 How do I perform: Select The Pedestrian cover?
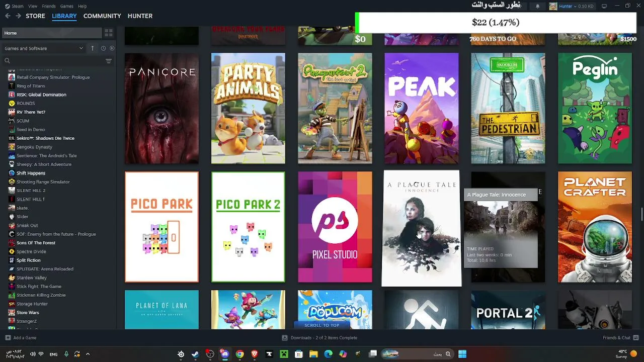click(508, 108)
